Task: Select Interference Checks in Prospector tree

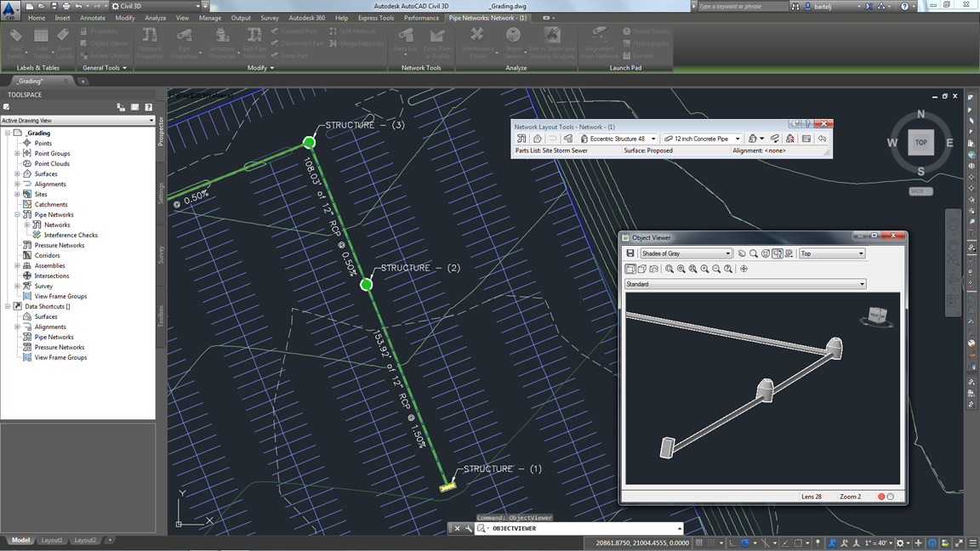Action: [x=71, y=236]
